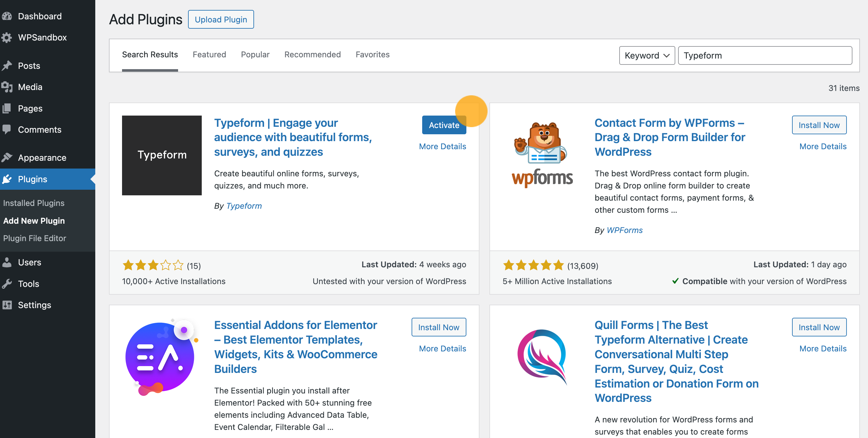868x438 pixels.
Task: Open More Details for Quill Forms
Action: [823, 349]
